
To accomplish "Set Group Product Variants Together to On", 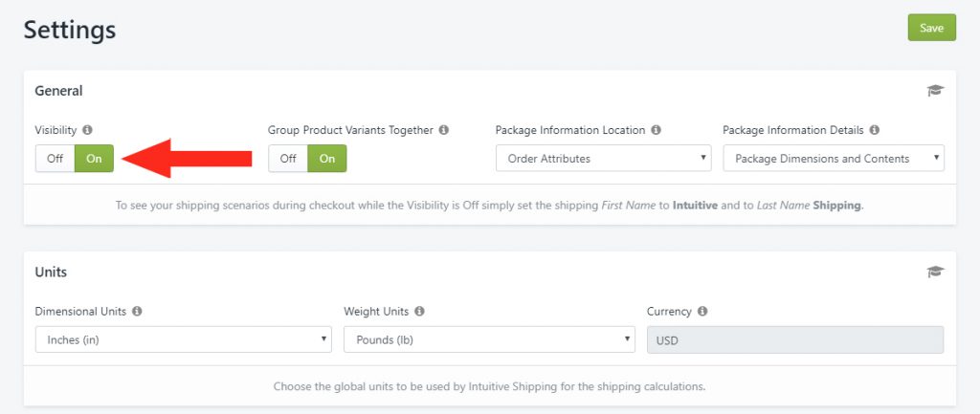I will (x=327, y=159).
